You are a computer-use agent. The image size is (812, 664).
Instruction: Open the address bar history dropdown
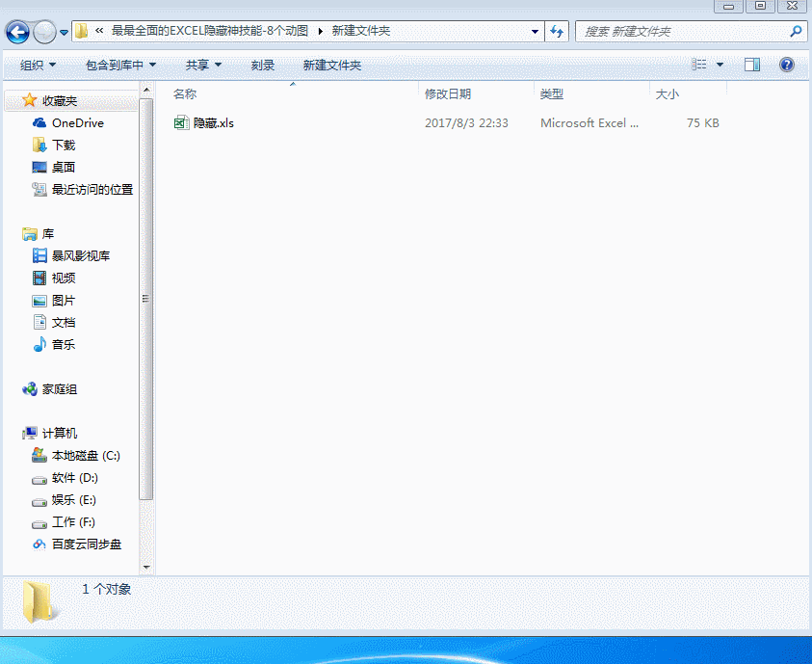pos(535,32)
